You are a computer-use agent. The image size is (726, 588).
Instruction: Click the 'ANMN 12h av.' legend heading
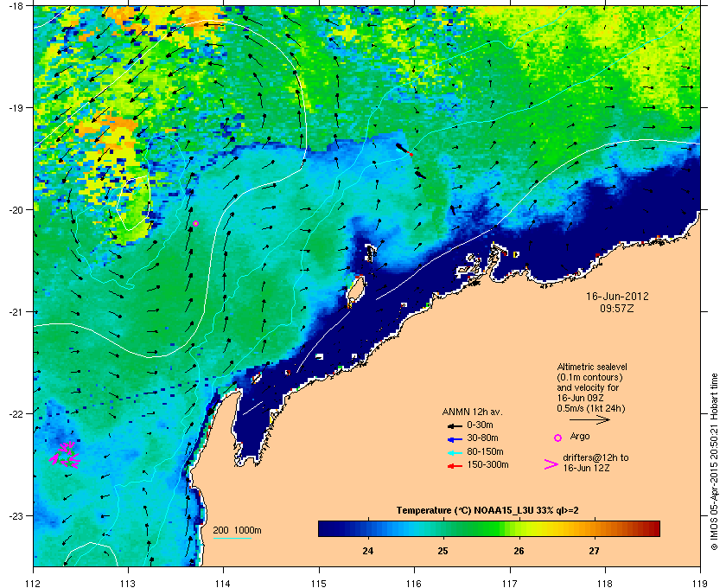tap(472, 412)
